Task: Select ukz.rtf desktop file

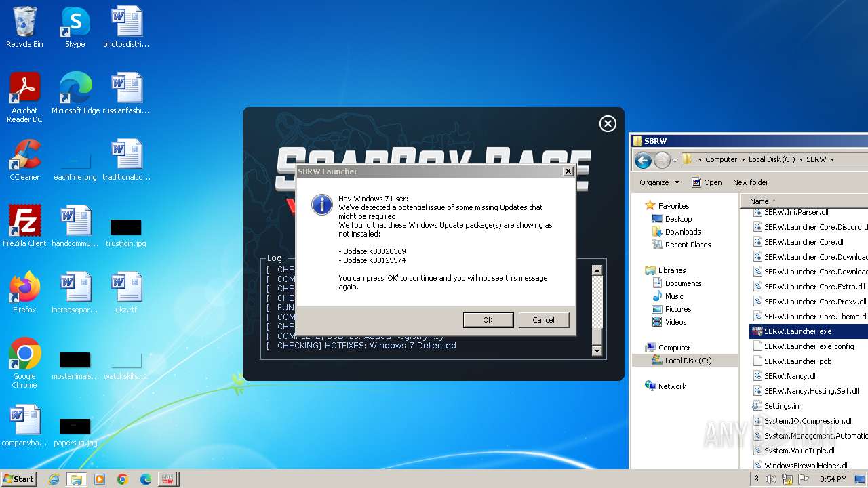Action: [x=126, y=293]
